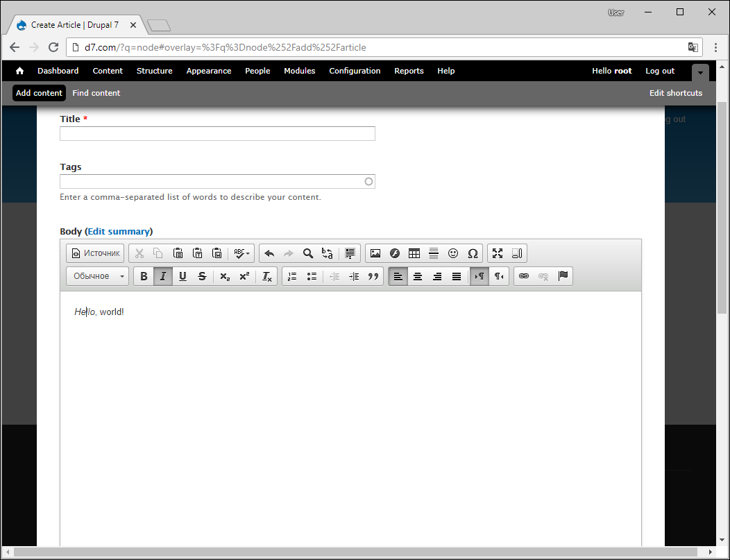Image resolution: width=730 pixels, height=560 pixels.
Task: Toggle Underline formatting button
Action: pos(182,276)
